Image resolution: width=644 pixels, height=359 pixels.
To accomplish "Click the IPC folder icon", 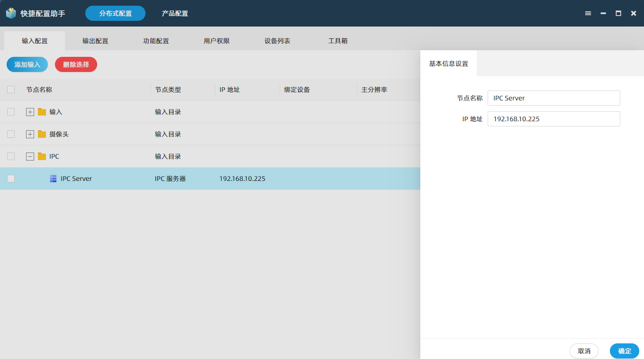I will (42, 156).
